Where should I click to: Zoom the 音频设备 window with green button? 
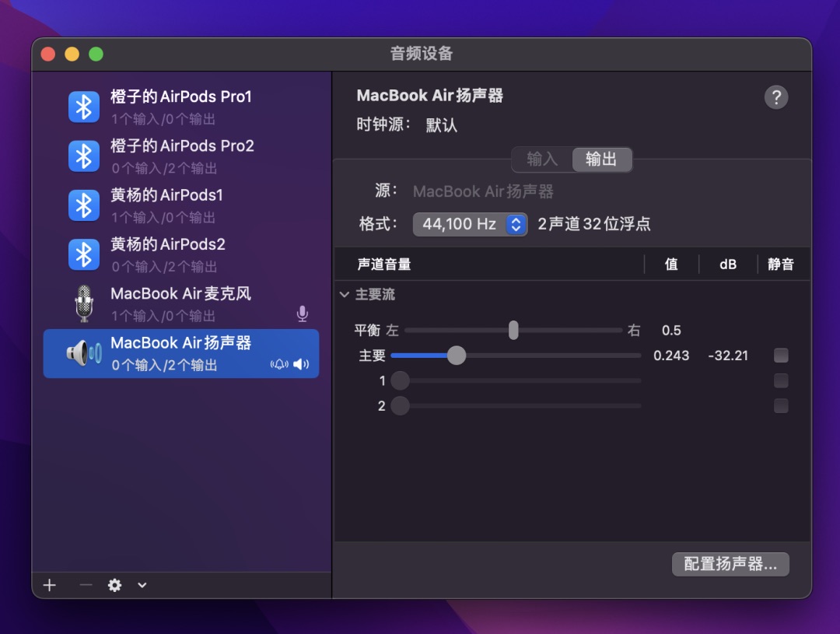tap(96, 54)
